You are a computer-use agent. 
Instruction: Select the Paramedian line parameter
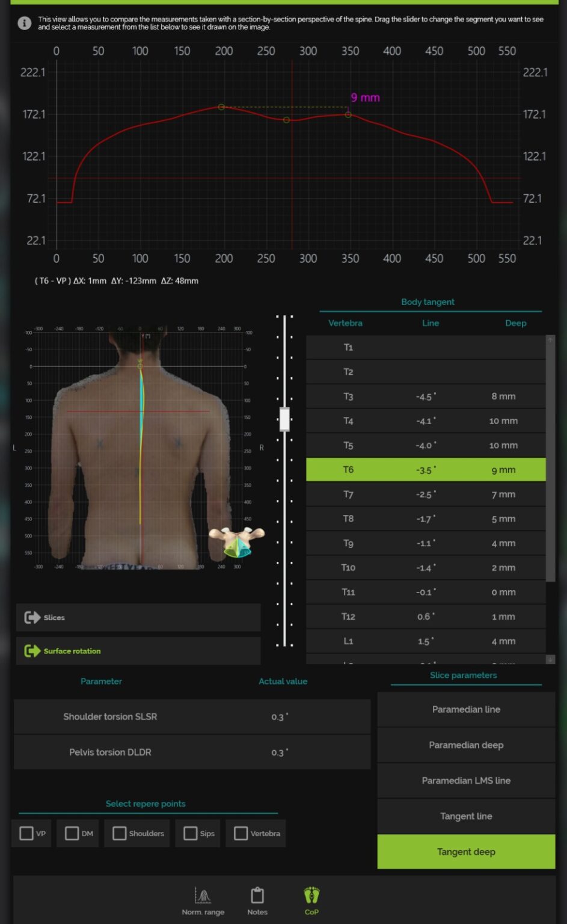pyautogui.click(x=466, y=709)
